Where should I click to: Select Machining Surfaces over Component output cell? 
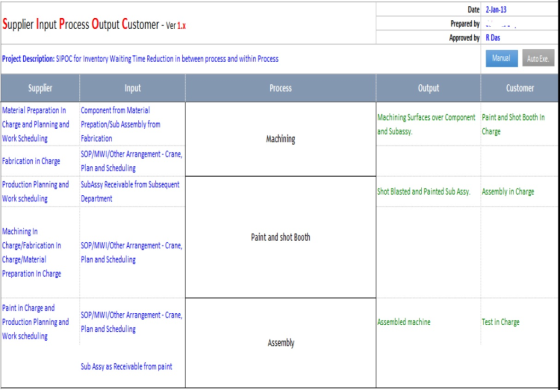coord(428,124)
